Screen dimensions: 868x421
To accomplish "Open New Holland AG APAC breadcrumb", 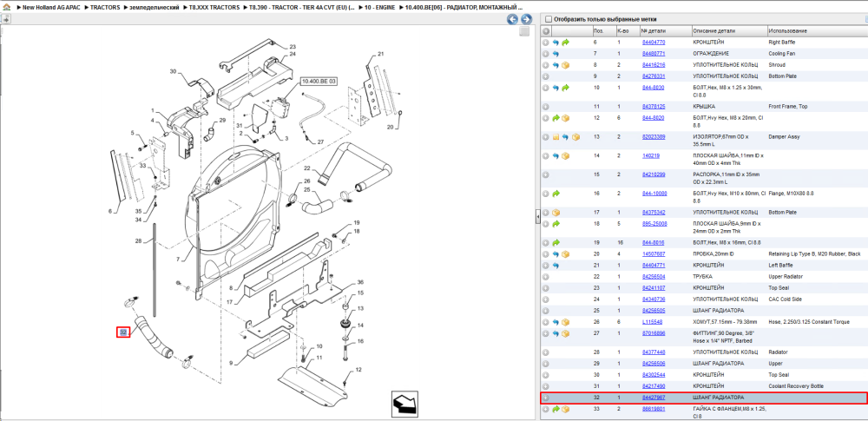I will click(x=53, y=8).
